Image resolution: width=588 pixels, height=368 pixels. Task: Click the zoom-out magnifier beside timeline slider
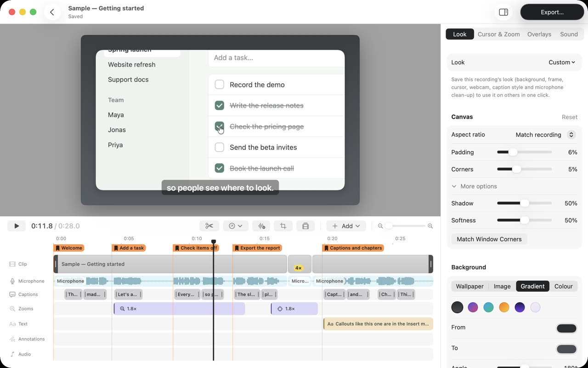coord(380,226)
